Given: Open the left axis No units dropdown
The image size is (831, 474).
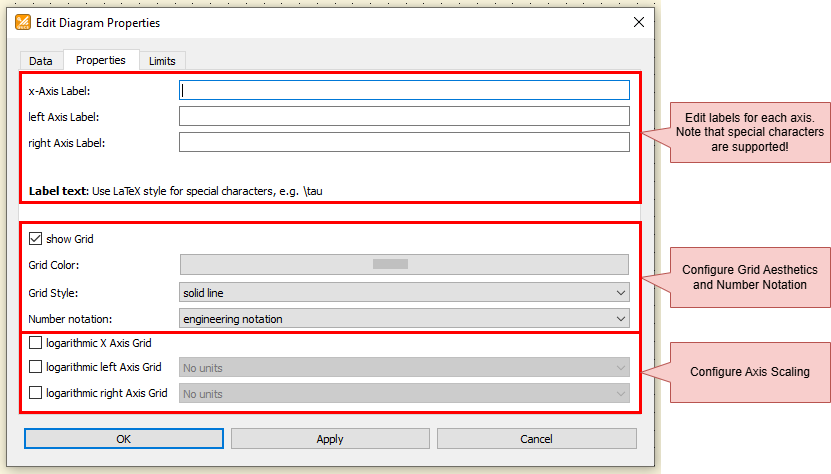Looking at the screenshot, I should 404,367.
